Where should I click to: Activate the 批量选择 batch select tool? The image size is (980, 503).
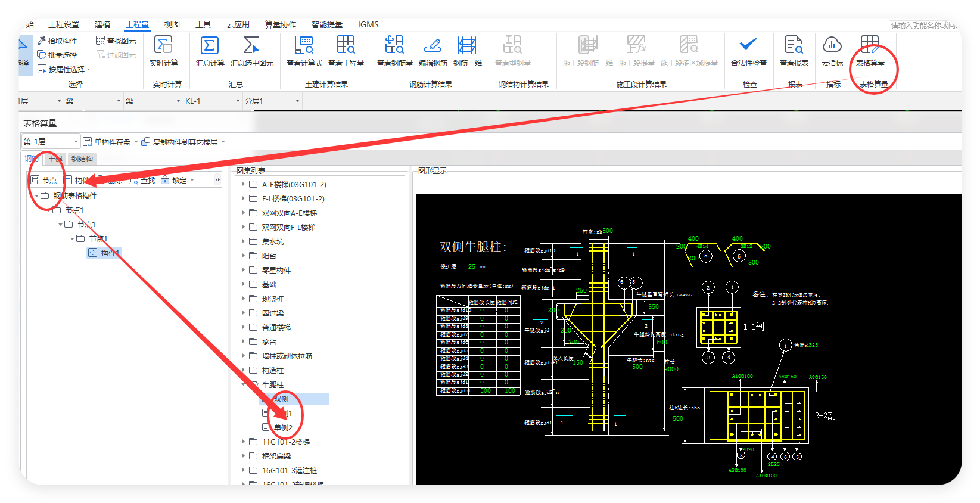coord(57,55)
